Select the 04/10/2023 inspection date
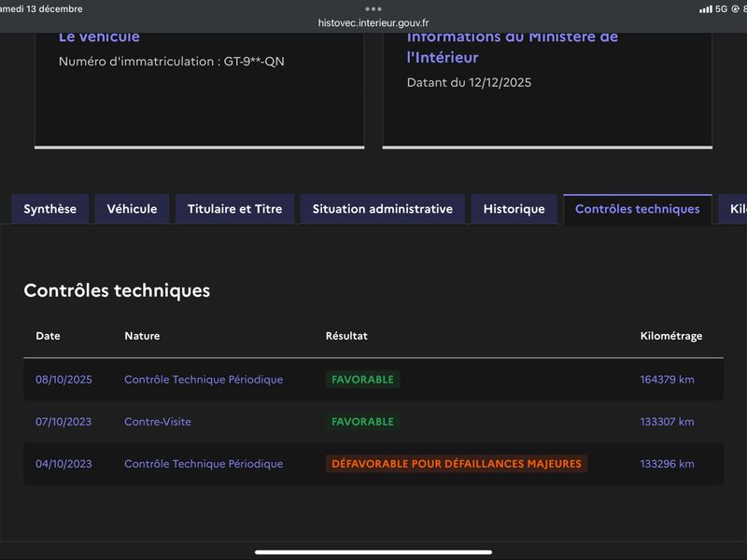Image resolution: width=747 pixels, height=560 pixels. (x=63, y=464)
